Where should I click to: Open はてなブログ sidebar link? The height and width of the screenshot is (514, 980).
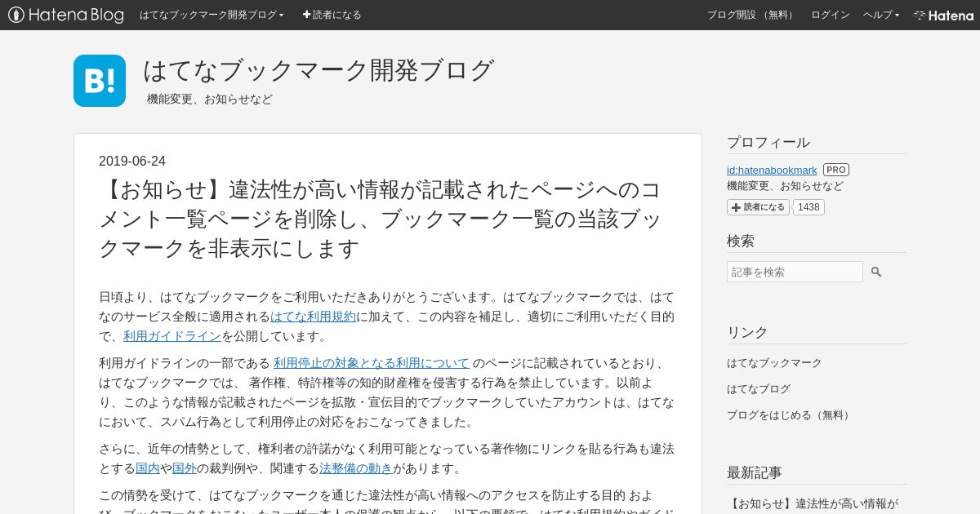coord(759,388)
